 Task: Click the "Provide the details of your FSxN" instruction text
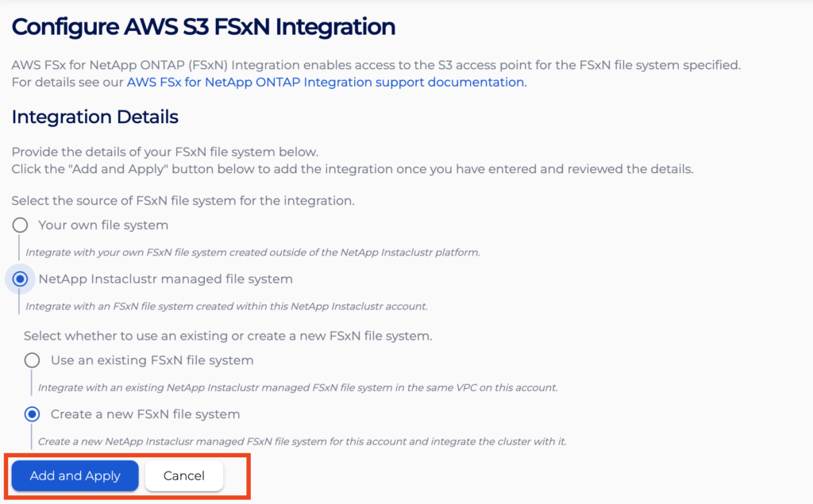point(164,152)
